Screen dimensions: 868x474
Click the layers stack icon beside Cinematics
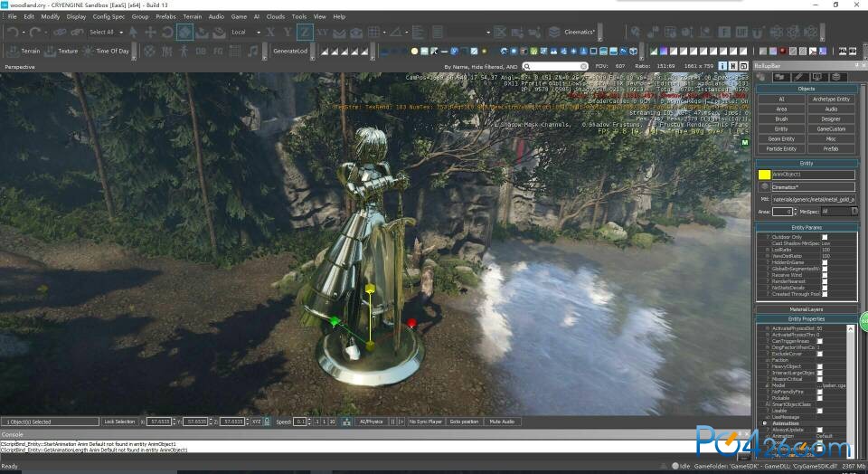[x=554, y=33]
